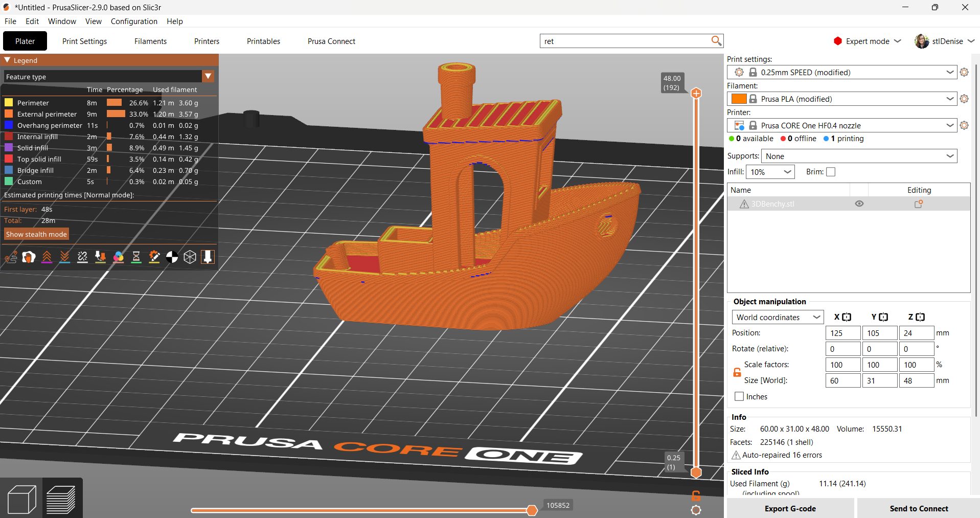Toggle pause prints hourglass icon

[136, 257]
